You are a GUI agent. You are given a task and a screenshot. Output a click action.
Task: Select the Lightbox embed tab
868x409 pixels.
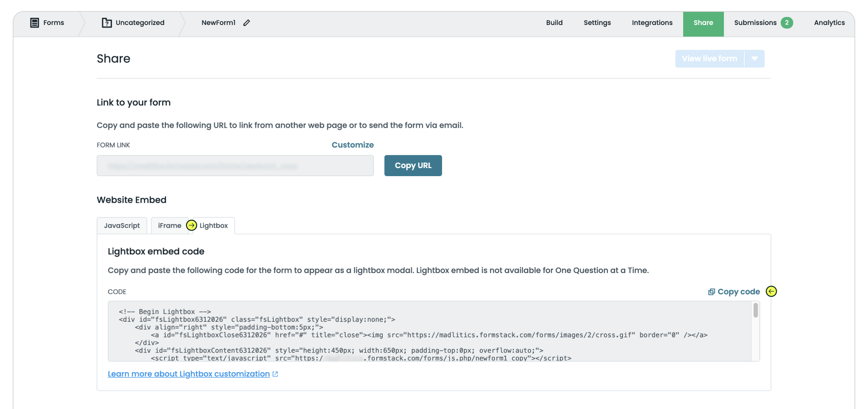coord(214,226)
